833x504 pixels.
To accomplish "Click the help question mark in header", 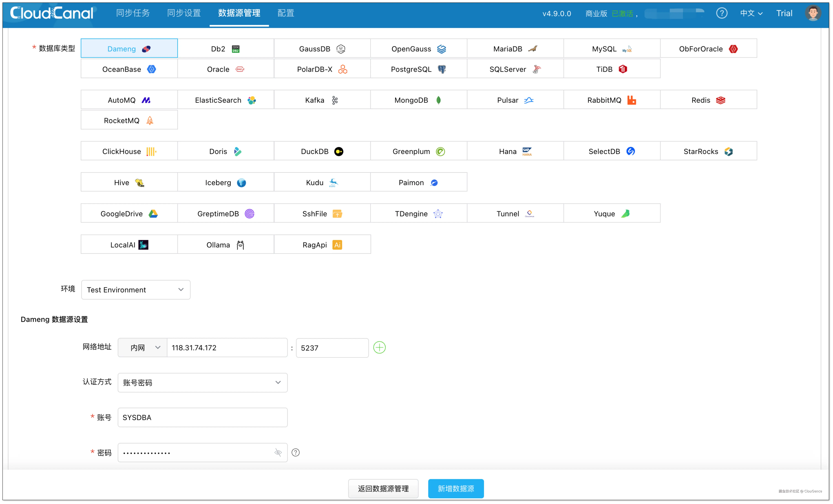I will click(x=721, y=13).
